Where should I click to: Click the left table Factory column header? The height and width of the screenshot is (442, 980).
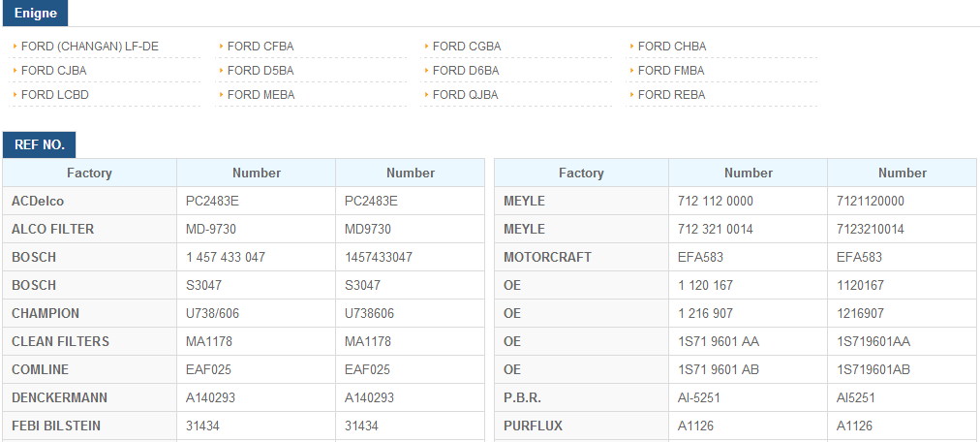pos(89,174)
